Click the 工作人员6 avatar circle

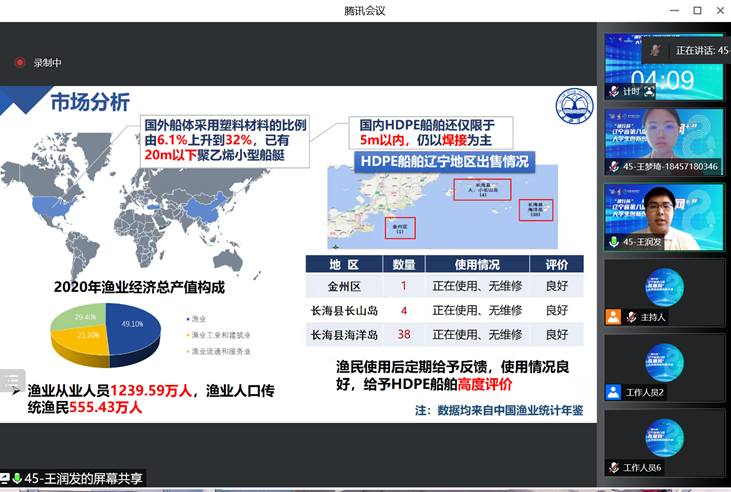click(664, 438)
